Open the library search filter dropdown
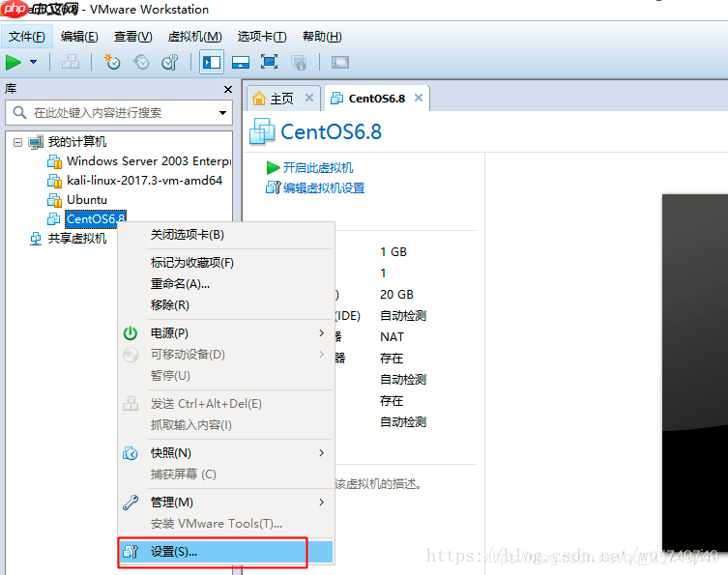 click(x=223, y=113)
